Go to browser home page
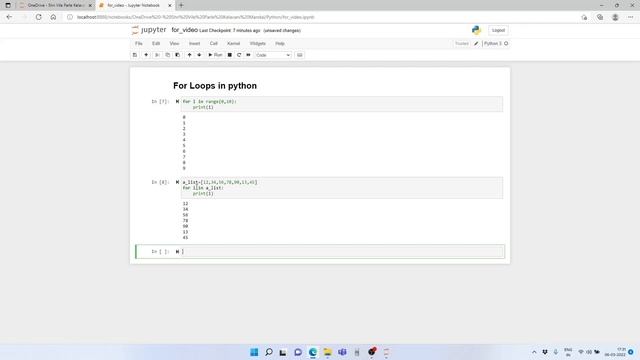The image size is (640, 360). tap(53, 17)
